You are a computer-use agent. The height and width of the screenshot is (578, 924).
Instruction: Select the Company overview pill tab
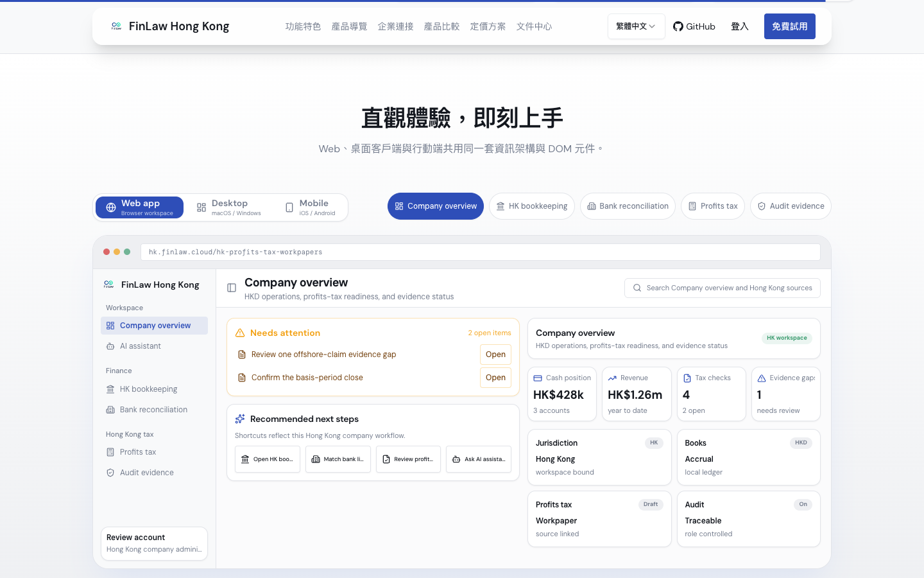click(436, 206)
